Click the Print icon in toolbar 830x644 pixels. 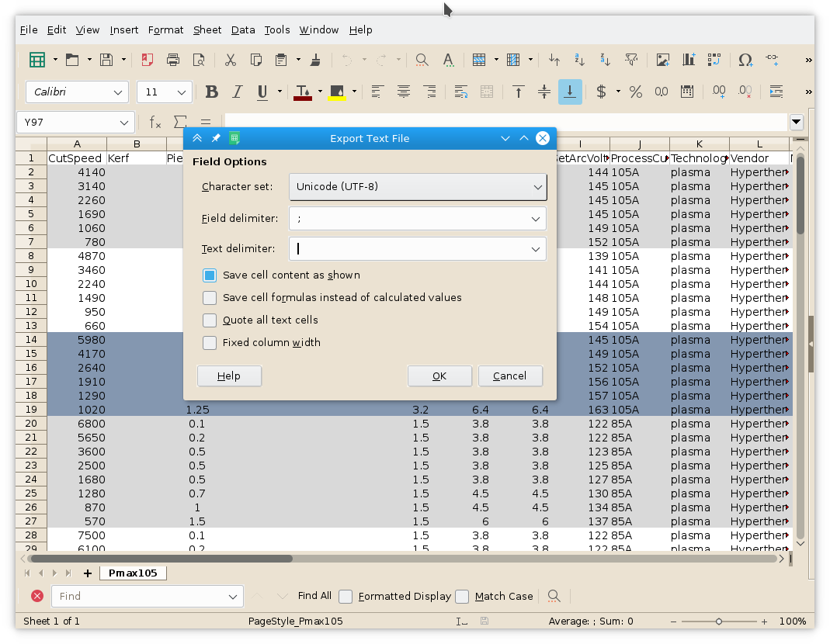pos(173,60)
